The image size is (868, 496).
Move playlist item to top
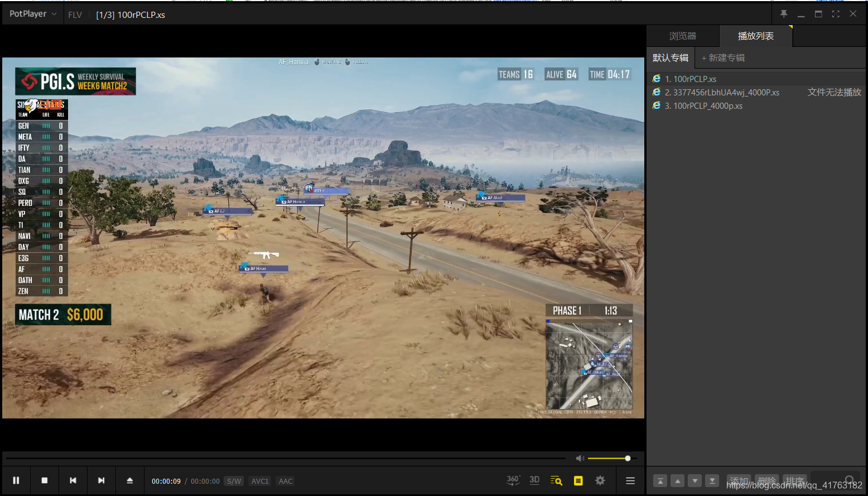click(x=660, y=481)
